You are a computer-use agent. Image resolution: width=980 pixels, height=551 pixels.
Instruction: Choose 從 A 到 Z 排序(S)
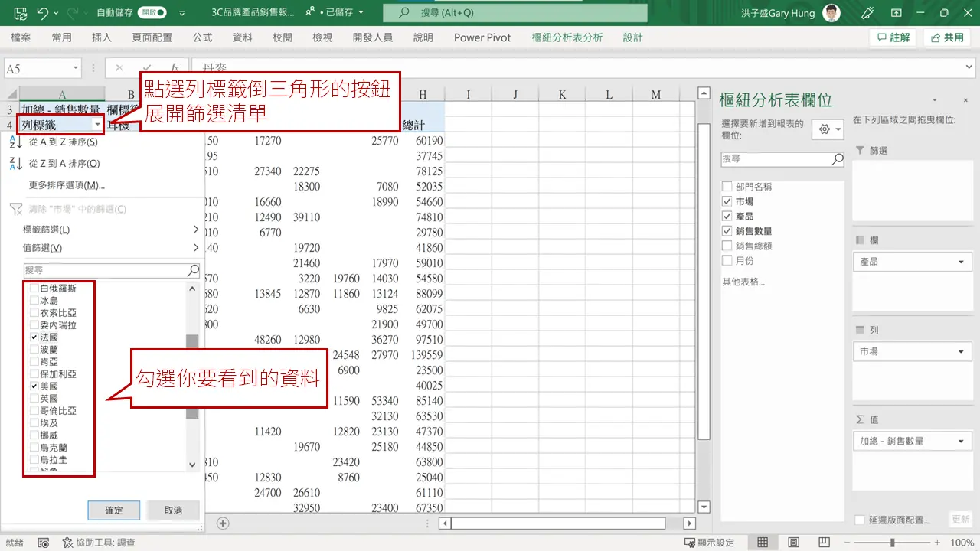click(x=63, y=142)
